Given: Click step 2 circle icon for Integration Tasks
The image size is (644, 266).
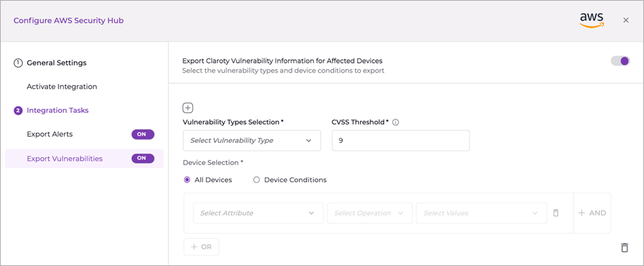Looking at the screenshot, I should point(18,111).
